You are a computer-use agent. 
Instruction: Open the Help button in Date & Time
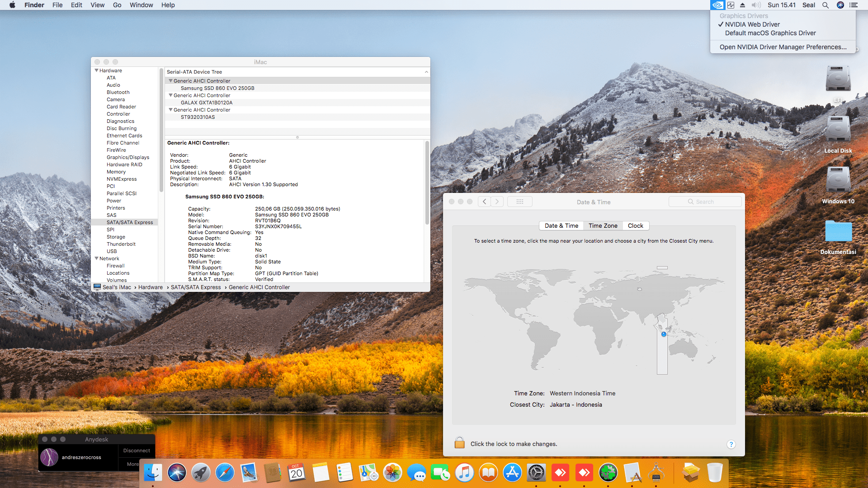[731, 444]
